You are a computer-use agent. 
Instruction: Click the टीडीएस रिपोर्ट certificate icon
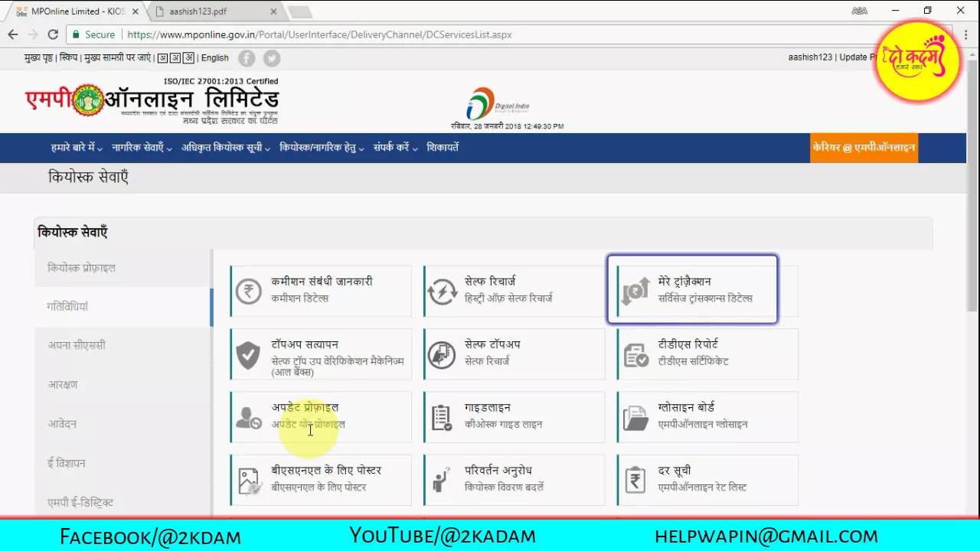click(x=635, y=354)
